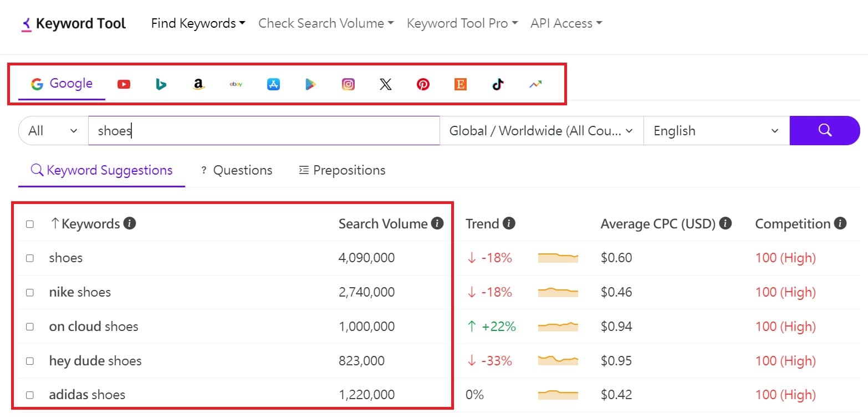
Task: Open the Find Keywords dropdown menu
Action: (198, 23)
